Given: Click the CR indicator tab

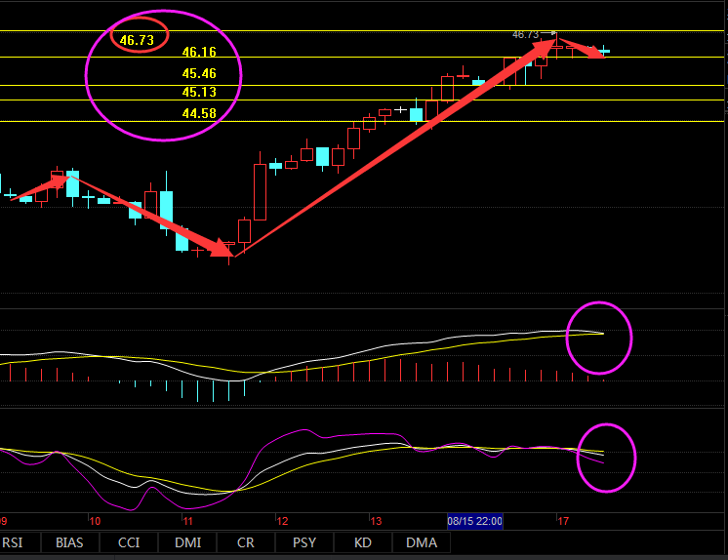Looking at the screenshot, I should [245, 542].
